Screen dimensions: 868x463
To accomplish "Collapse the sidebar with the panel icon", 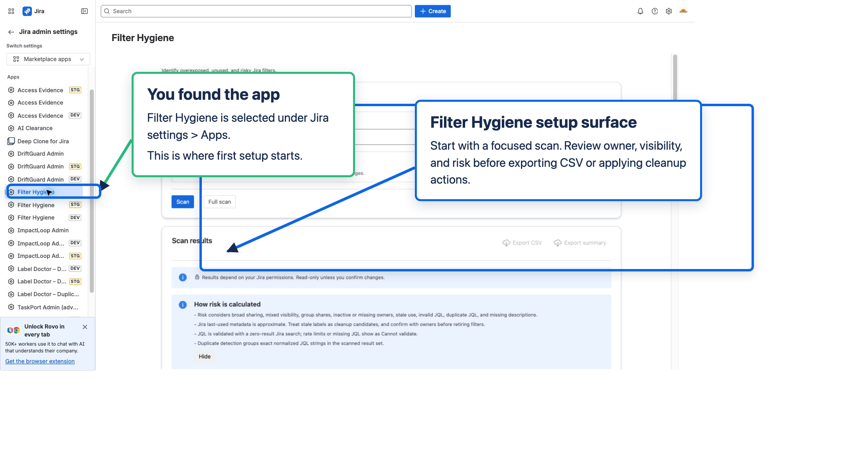I will 84,11.
